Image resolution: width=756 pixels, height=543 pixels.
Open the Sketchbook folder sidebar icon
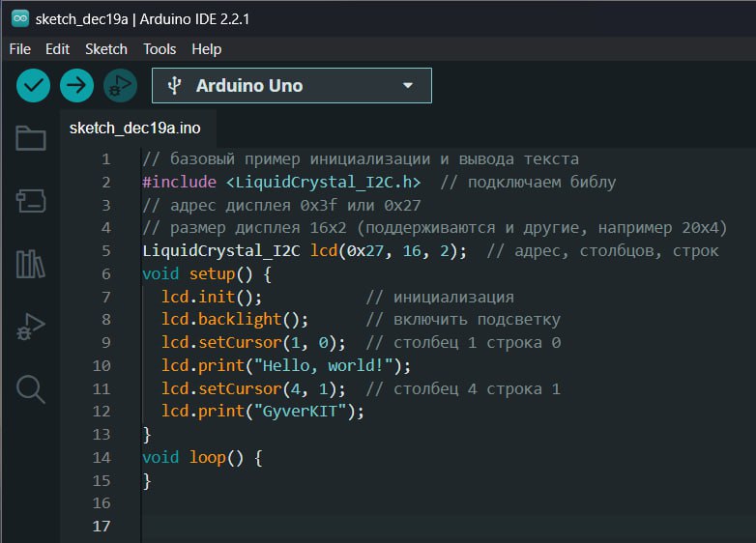coord(31,138)
